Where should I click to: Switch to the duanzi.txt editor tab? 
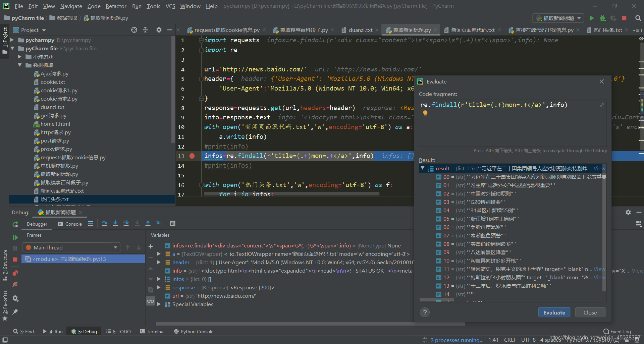pyautogui.click(x=360, y=30)
